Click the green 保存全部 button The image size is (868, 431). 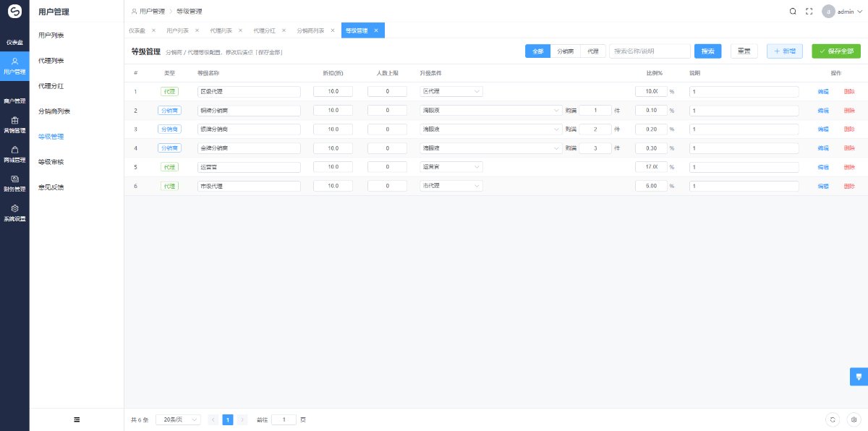(x=836, y=51)
